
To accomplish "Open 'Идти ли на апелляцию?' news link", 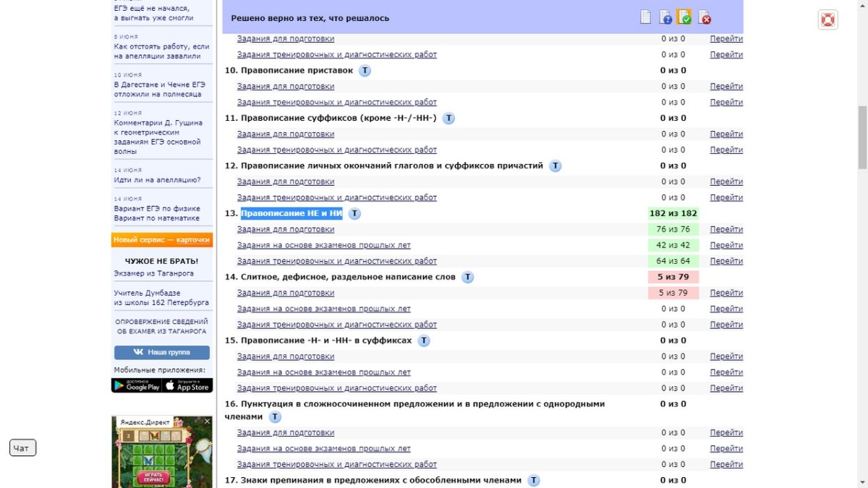I will [157, 180].
